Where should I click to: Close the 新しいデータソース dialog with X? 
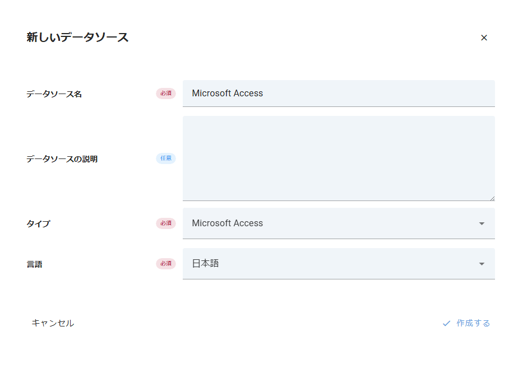point(484,38)
